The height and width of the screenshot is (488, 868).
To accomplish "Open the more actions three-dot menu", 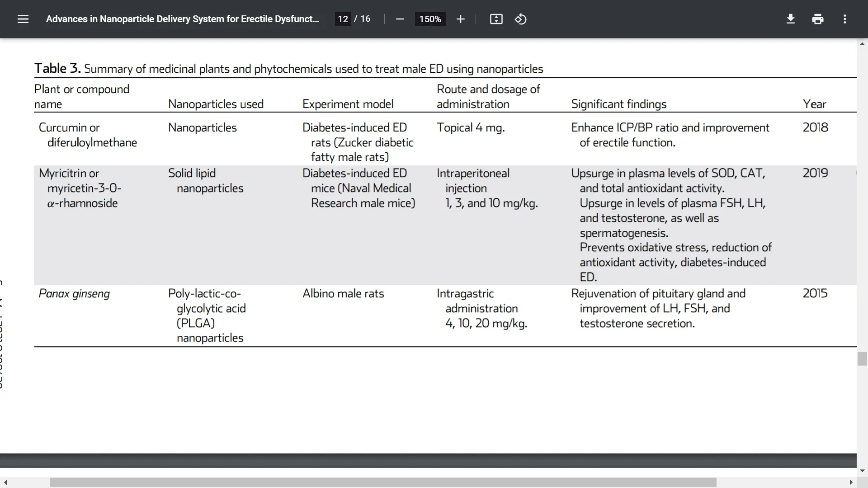I will [844, 19].
